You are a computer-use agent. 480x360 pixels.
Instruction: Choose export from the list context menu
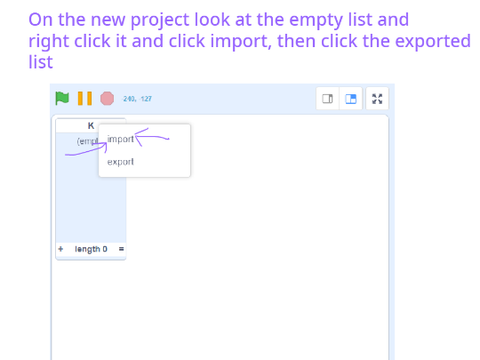point(120,162)
